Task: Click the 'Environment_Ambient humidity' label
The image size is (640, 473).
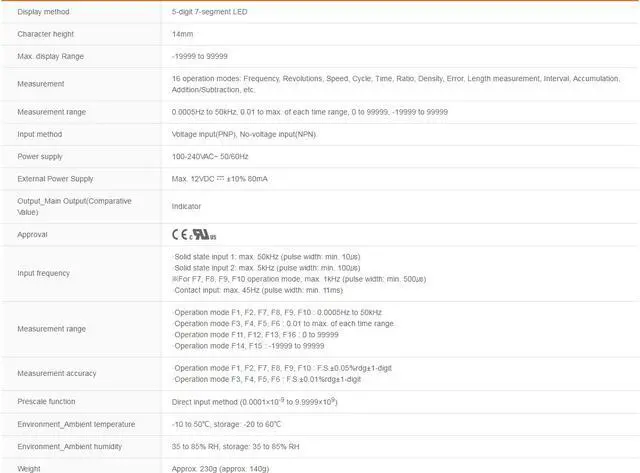Action: 69,446
